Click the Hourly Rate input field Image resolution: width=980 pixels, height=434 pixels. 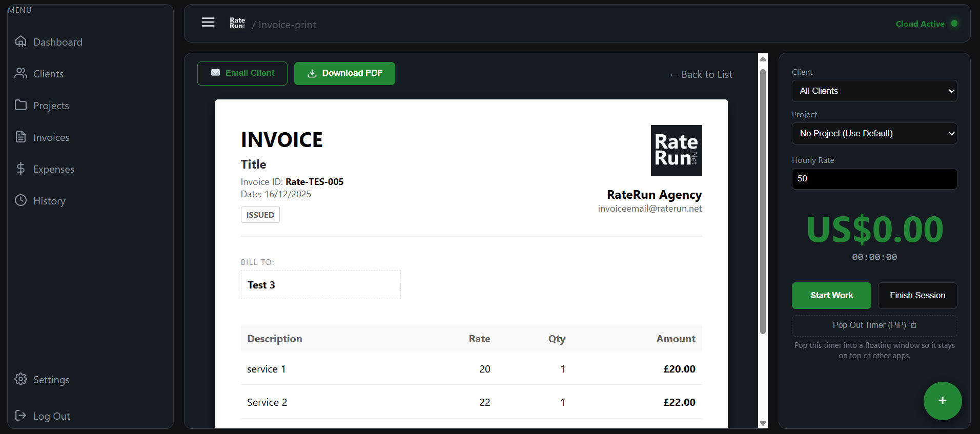(x=874, y=179)
